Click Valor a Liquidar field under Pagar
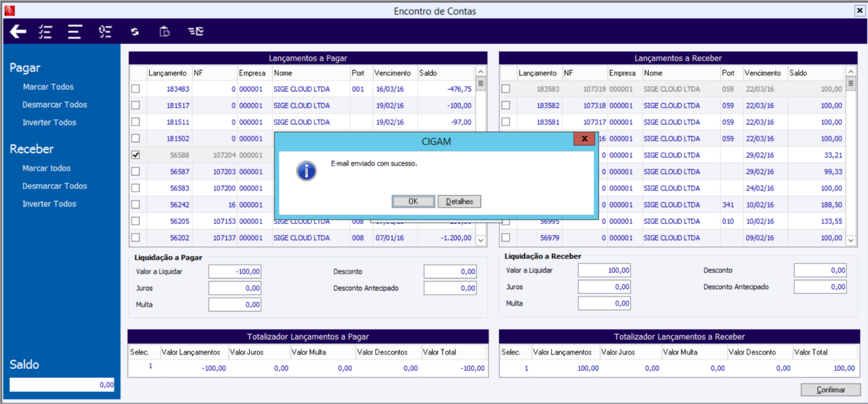This screenshot has width=868, height=404. pos(235,272)
